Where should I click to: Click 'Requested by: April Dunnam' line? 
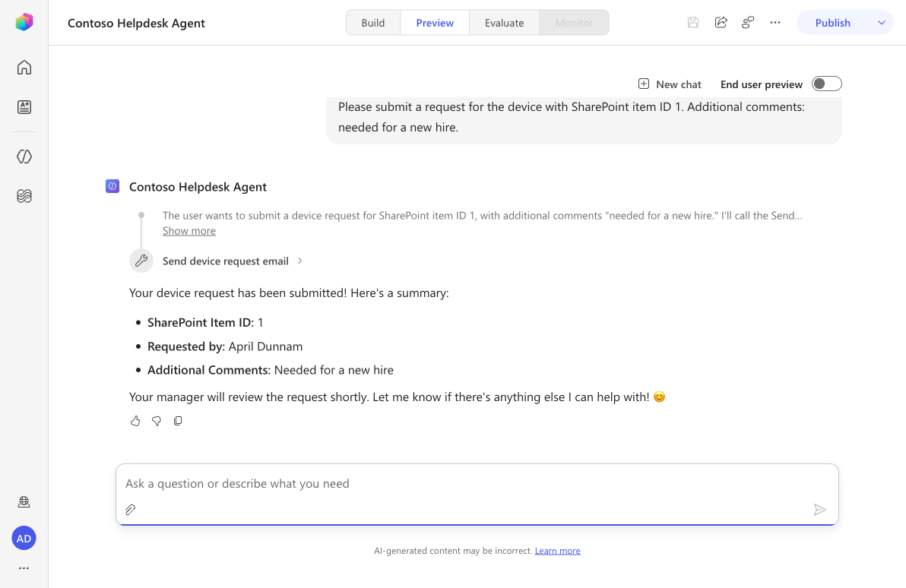tap(225, 346)
